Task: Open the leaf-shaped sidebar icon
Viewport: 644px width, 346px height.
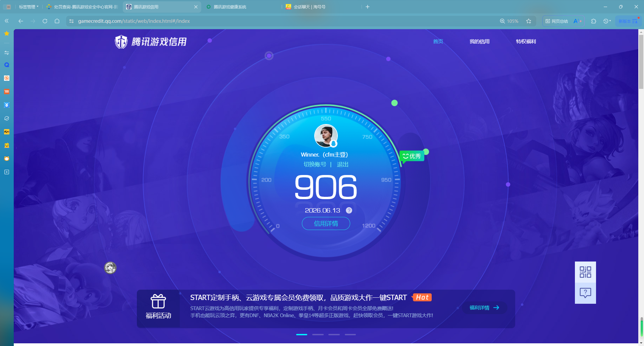Action: (x=7, y=118)
